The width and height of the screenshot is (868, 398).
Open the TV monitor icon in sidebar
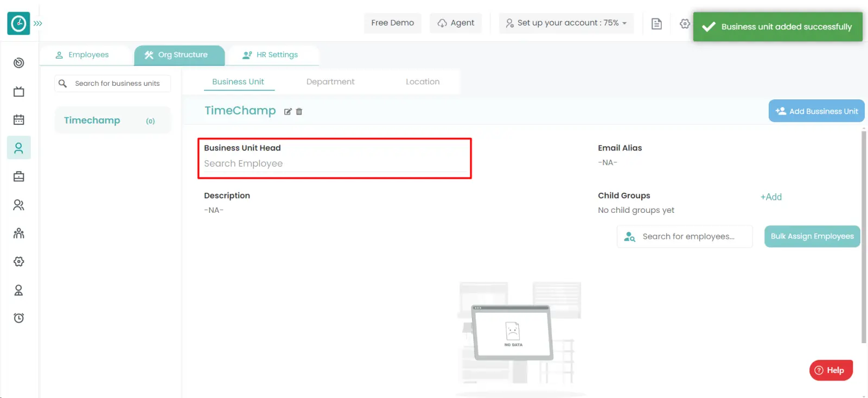pos(19,91)
